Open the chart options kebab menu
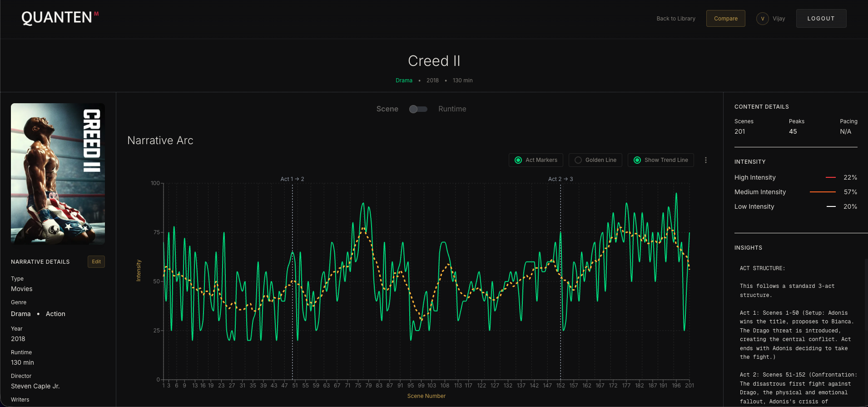The image size is (868, 407). click(x=705, y=160)
